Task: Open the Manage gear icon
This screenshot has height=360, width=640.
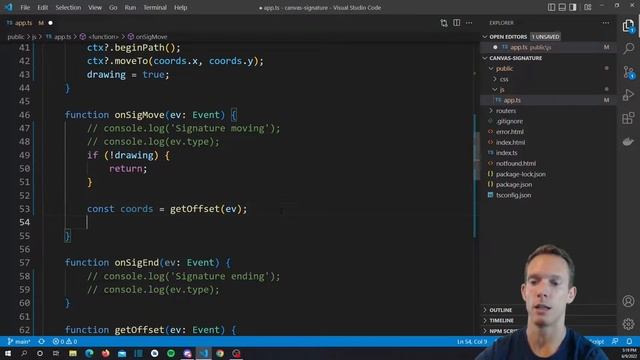Action: (628, 324)
